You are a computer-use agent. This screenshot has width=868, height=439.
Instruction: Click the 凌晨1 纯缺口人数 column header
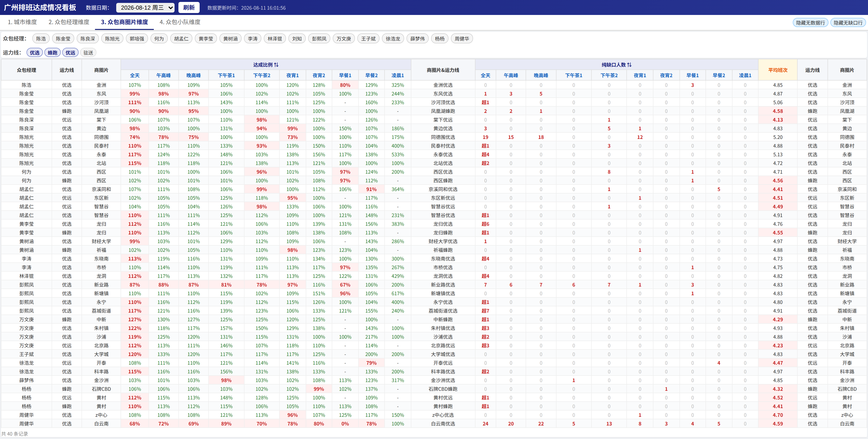tap(745, 75)
